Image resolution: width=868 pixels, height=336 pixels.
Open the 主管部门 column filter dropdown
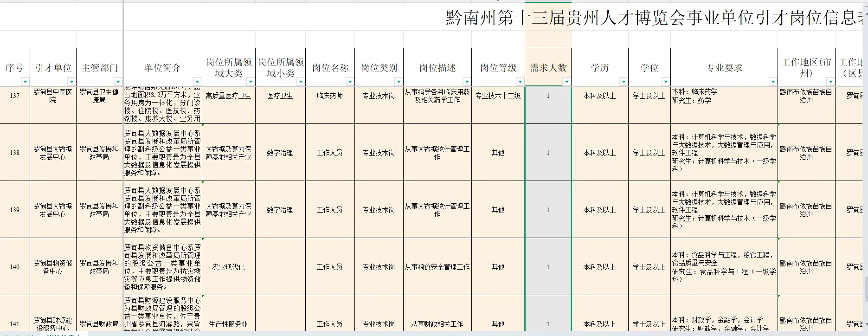click(x=118, y=82)
